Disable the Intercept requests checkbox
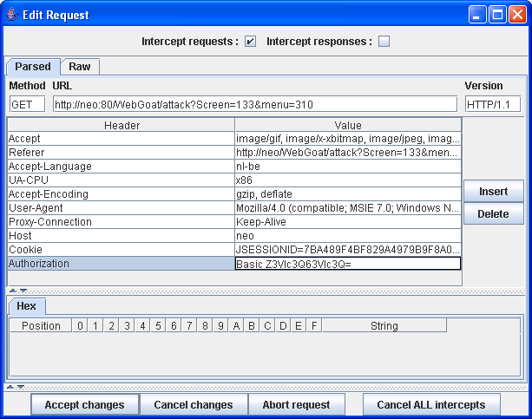 click(x=250, y=42)
